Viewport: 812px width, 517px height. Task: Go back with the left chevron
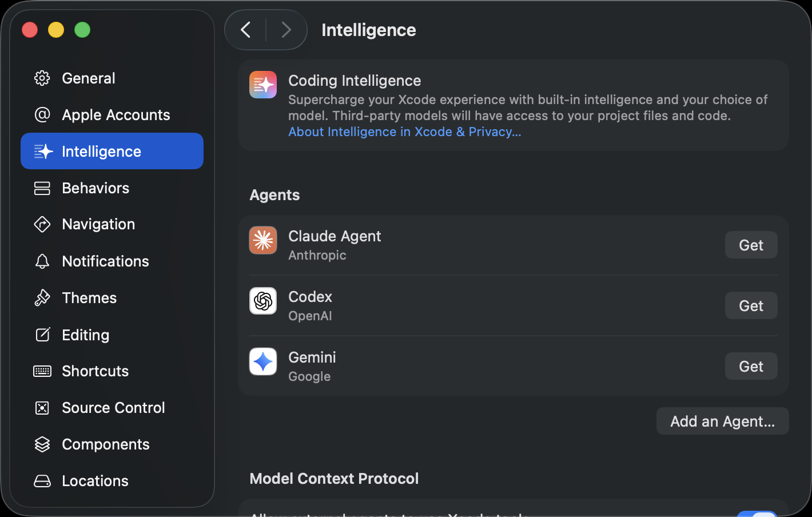(x=246, y=30)
